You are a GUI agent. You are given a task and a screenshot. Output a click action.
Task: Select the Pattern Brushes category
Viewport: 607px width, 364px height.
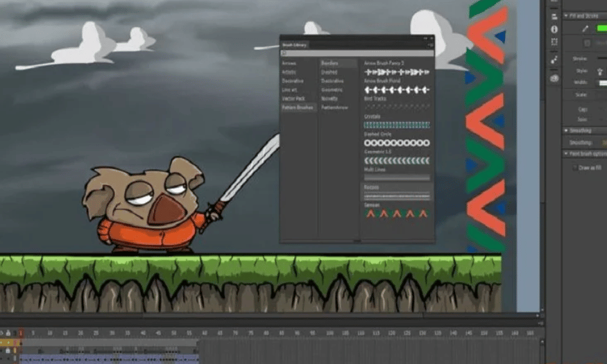298,107
